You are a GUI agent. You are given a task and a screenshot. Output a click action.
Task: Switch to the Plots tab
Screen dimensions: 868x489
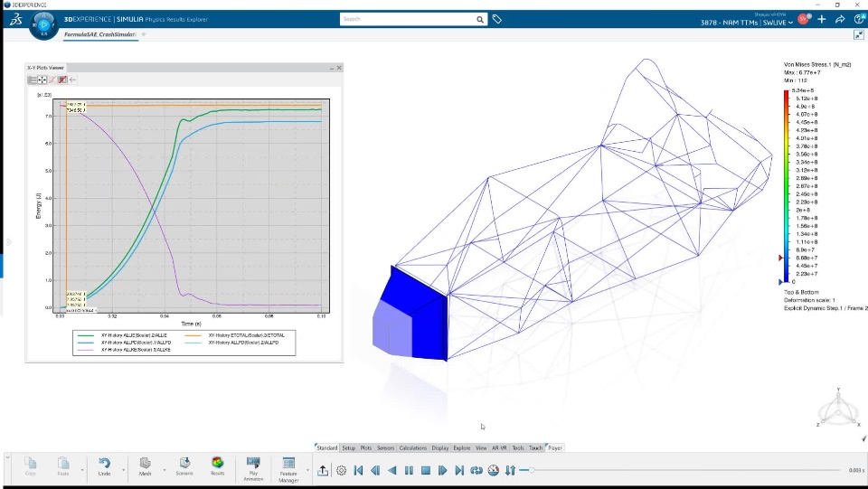pos(366,448)
